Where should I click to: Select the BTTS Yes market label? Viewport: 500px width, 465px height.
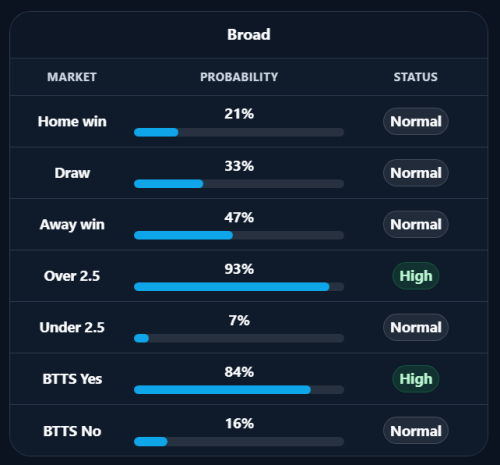pyautogui.click(x=72, y=379)
